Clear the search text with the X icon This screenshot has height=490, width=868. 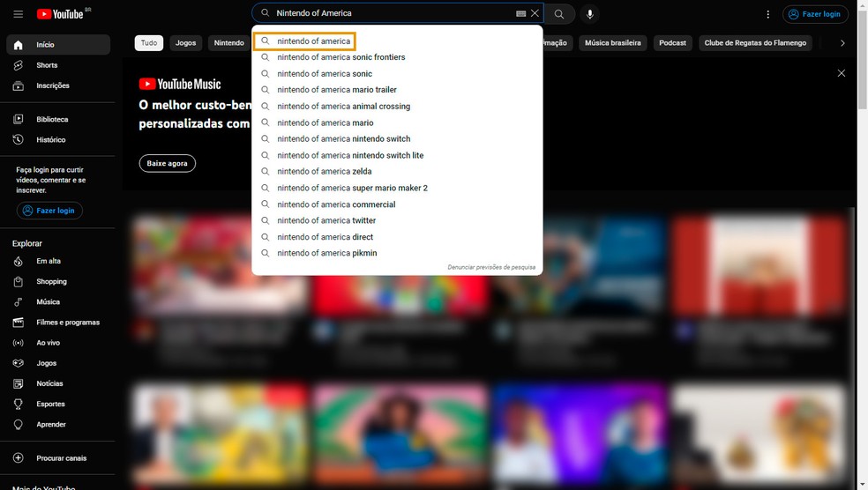pyautogui.click(x=535, y=13)
